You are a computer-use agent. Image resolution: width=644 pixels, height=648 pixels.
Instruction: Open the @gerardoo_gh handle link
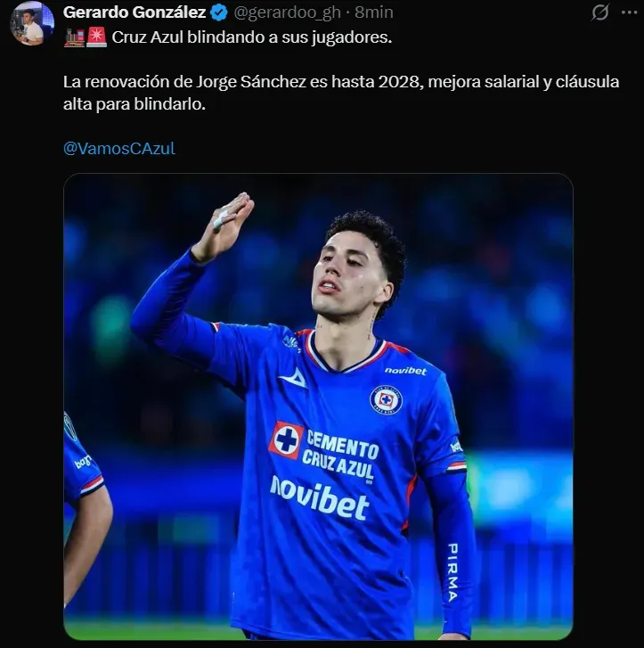click(288, 12)
